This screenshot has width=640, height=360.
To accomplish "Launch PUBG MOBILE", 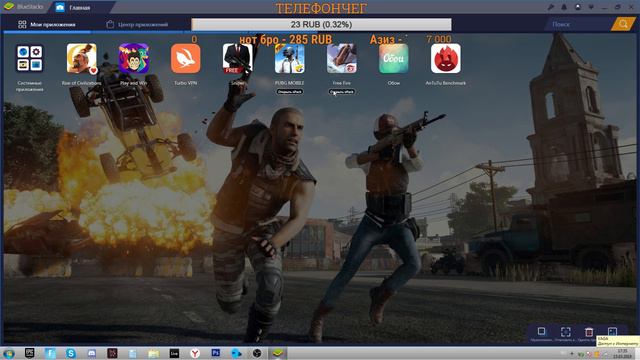I will (x=289, y=58).
